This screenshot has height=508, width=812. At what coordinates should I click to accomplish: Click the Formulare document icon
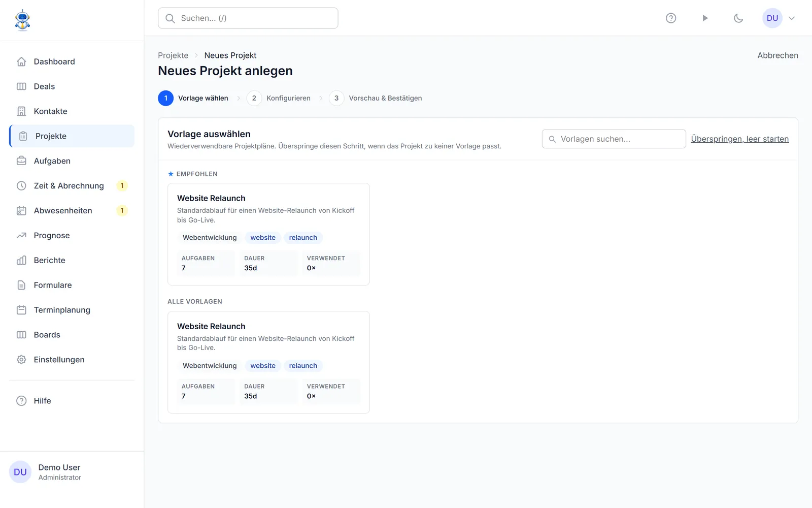21,285
